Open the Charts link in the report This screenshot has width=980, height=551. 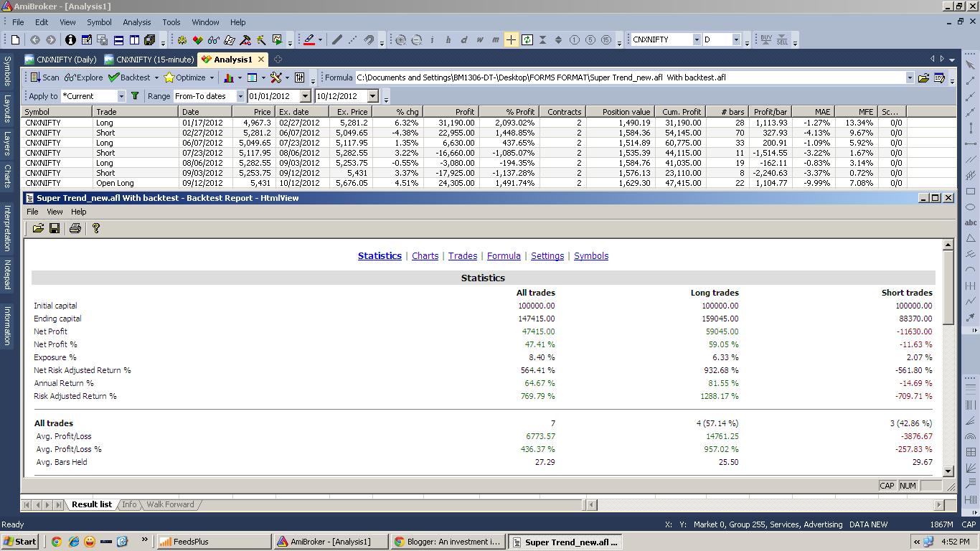pyautogui.click(x=425, y=255)
